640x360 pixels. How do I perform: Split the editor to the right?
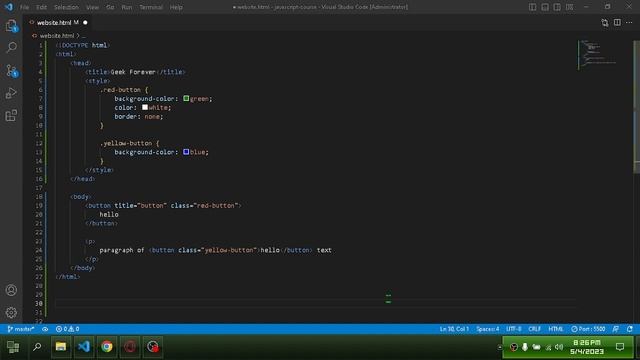(617, 22)
